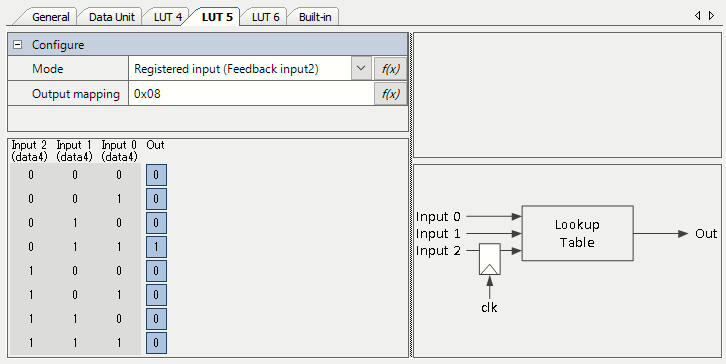The image size is (726, 364).
Task: Click the f(x) button for Output mapping
Action: click(390, 94)
